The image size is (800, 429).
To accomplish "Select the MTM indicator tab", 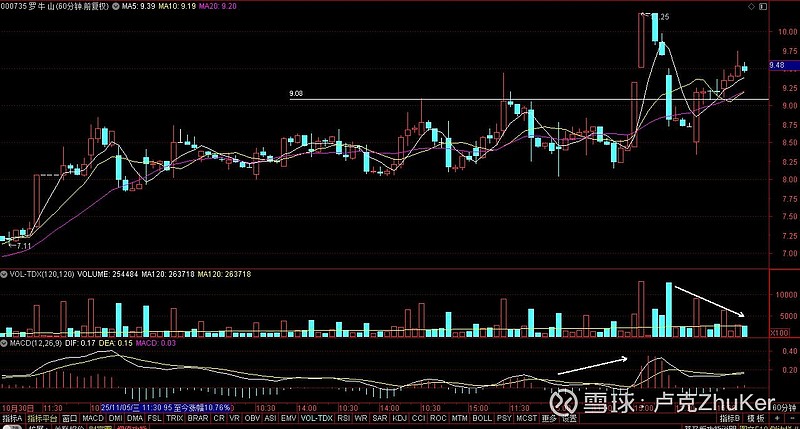I will (459, 418).
